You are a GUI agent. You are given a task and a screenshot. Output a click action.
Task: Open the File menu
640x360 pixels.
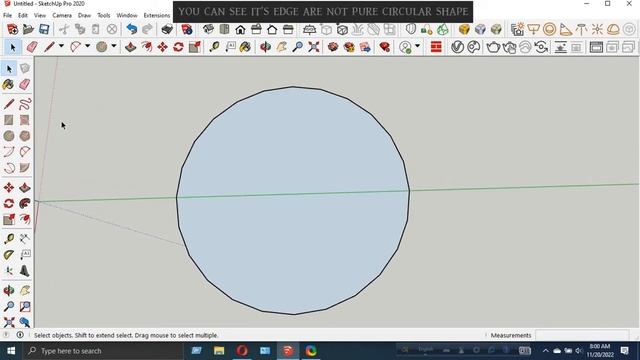point(7,15)
